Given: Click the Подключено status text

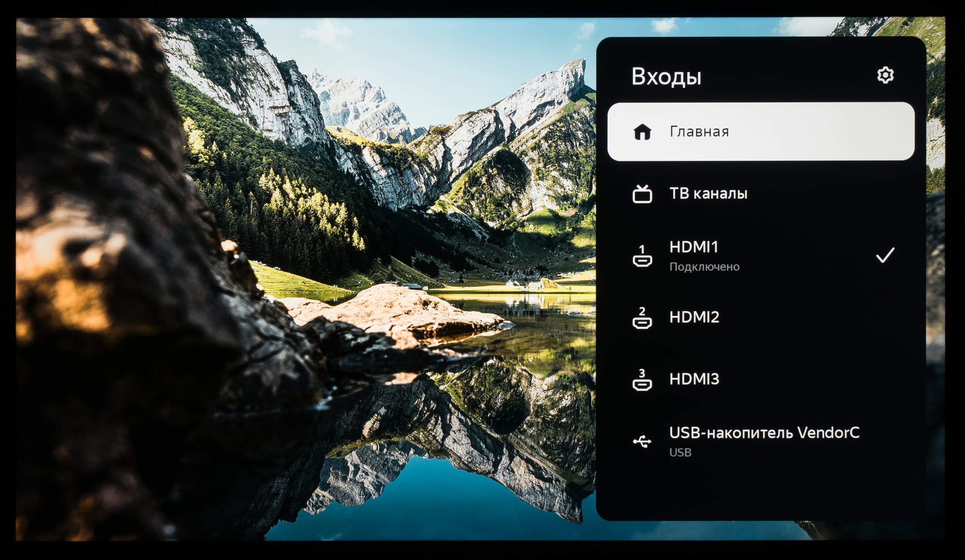Looking at the screenshot, I should pos(704,267).
